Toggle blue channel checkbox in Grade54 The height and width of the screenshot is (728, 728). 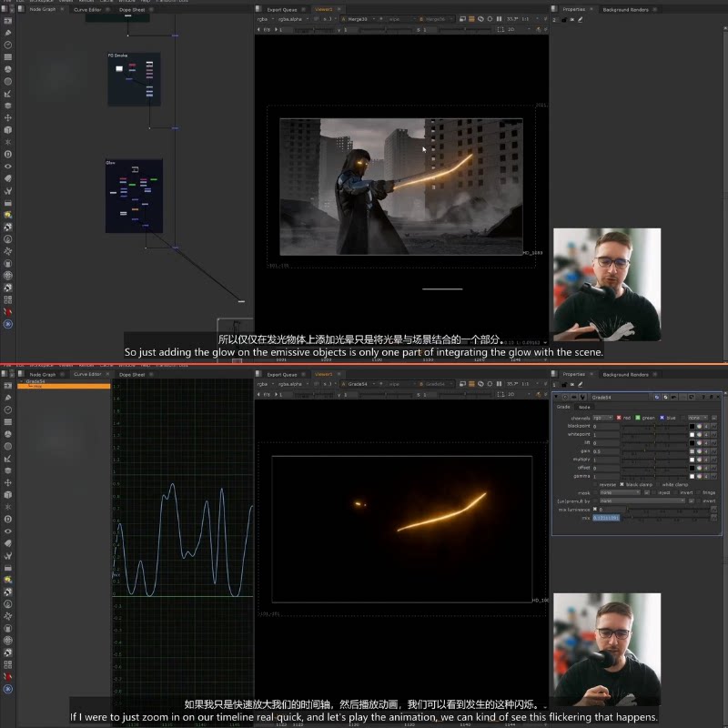(662, 418)
